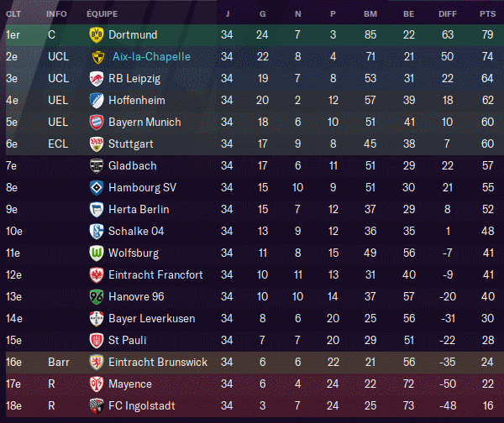The image size is (504, 423).
Task: Select the Eintracht Brunswick playoff row
Action: point(252,363)
